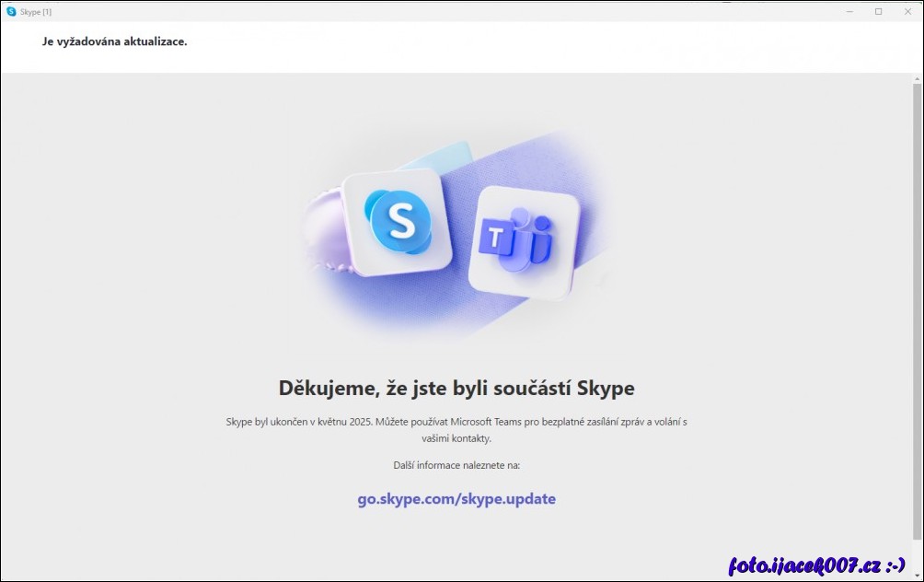This screenshot has height=582, width=924.
Task: Click the maximize button of the Skype window
Action: point(876,12)
